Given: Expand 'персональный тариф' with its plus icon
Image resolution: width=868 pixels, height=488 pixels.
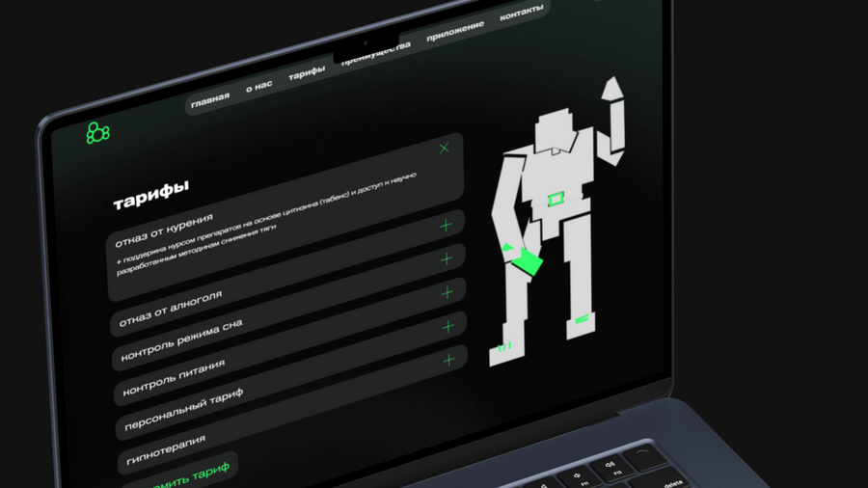Looking at the screenshot, I should tap(448, 326).
